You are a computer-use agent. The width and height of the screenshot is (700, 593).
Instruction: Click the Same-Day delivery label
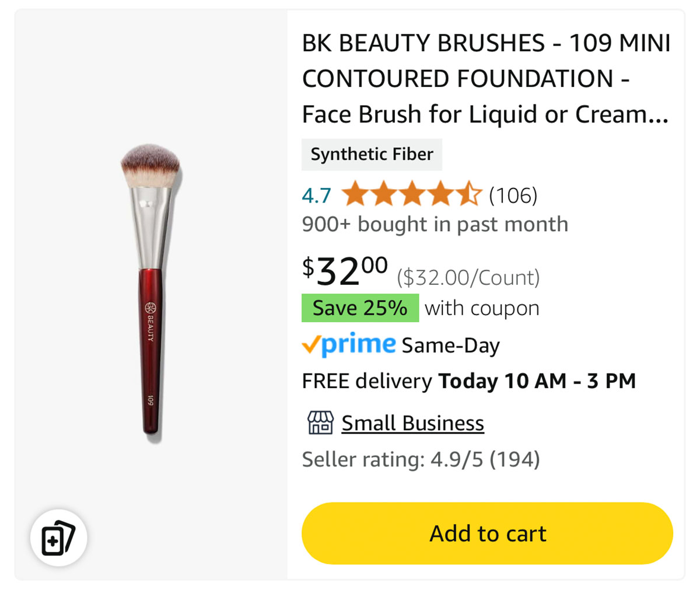tap(451, 346)
